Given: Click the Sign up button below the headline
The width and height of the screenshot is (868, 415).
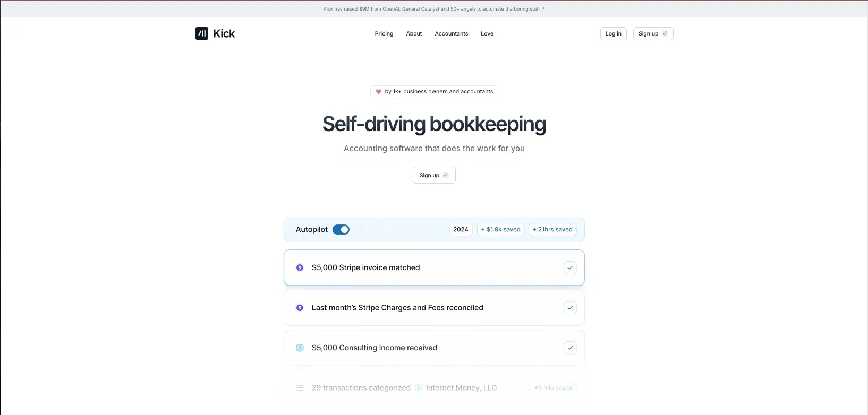Looking at the screenshot, I should (433, 176).
